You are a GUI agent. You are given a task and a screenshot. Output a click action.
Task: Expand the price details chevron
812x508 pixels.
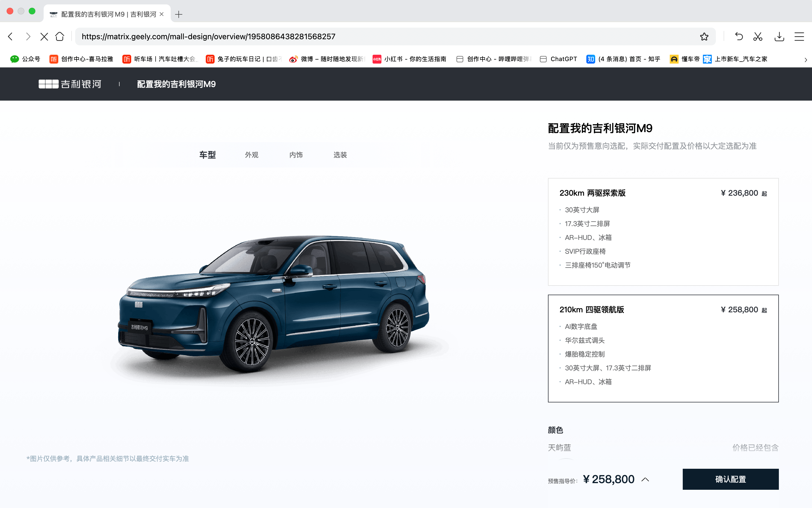[645, 480]
